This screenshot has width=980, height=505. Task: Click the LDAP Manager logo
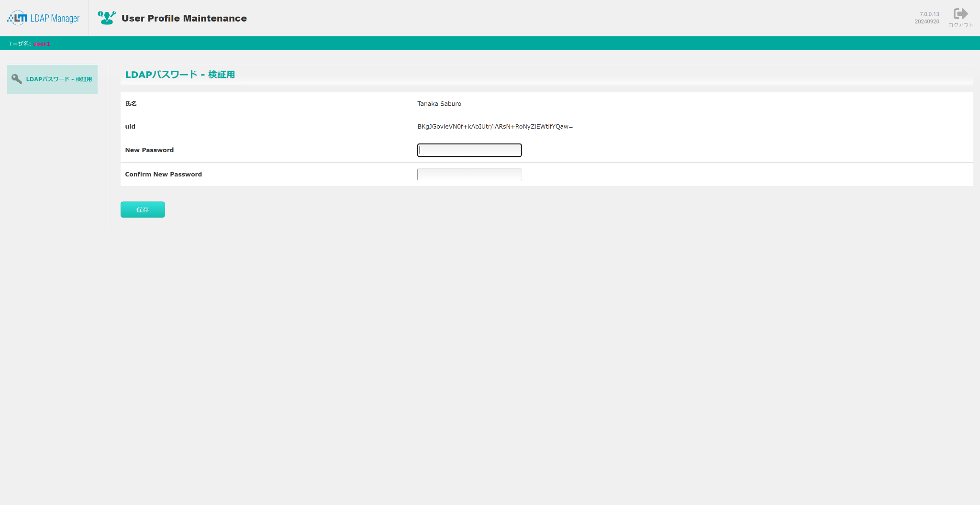43,18
